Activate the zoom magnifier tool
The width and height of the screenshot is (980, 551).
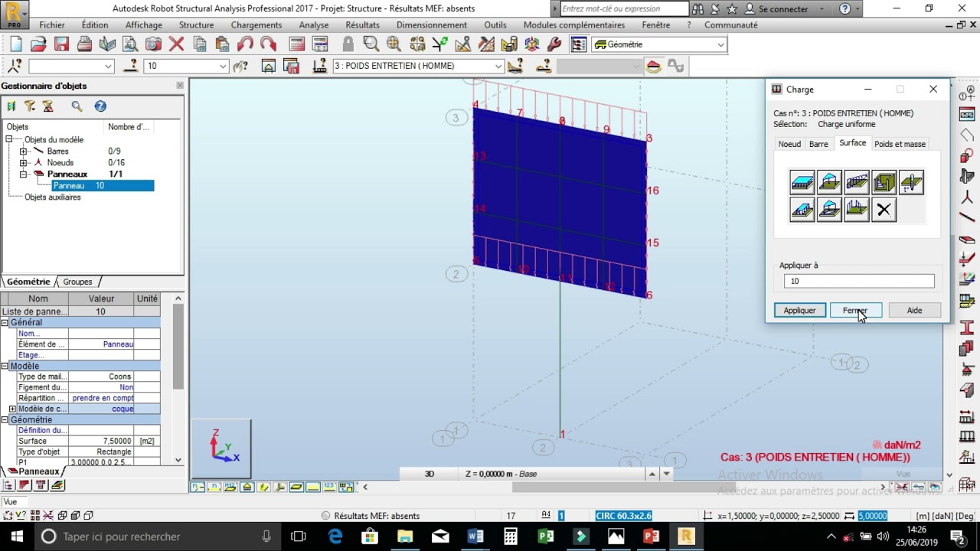tap(371, 44)
